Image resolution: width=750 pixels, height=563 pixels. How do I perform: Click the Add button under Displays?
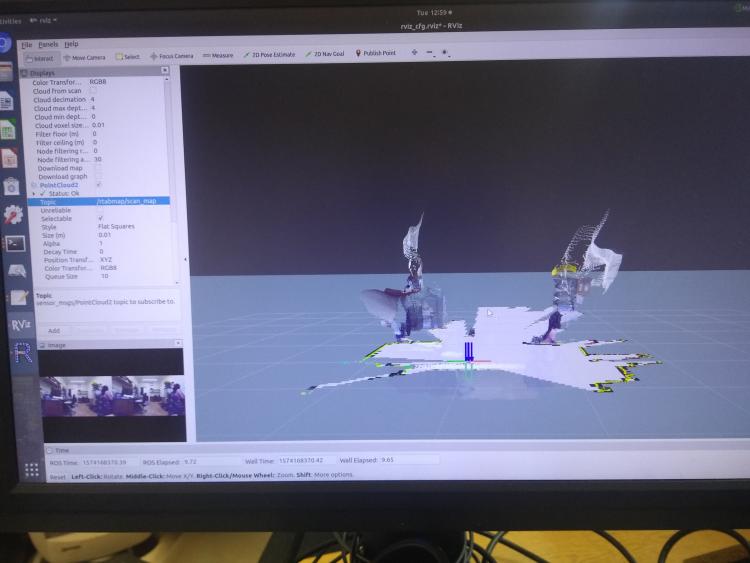coord(54,330)
